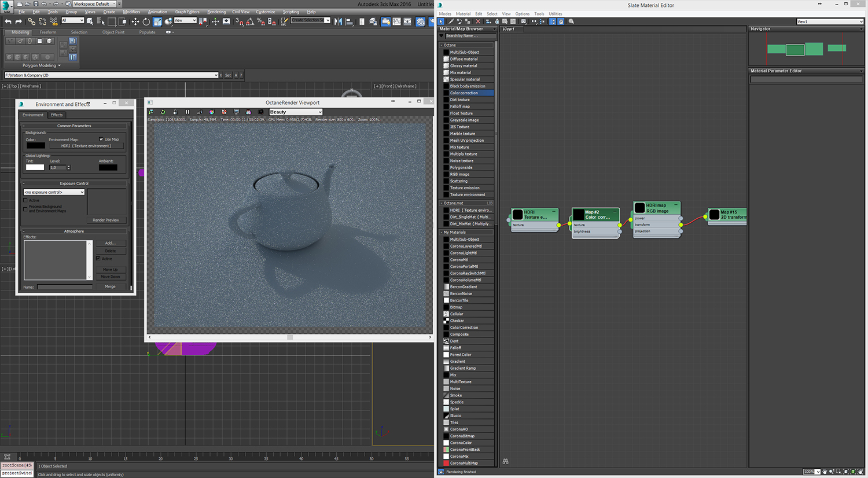
Task: Click the white Tint color swatch
Action: coord(35,167)
